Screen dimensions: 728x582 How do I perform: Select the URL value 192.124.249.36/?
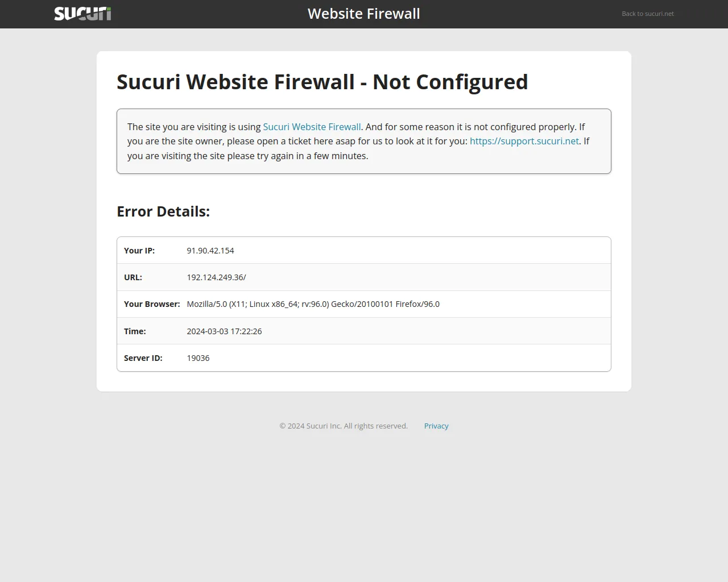click(x=216, y=277)
